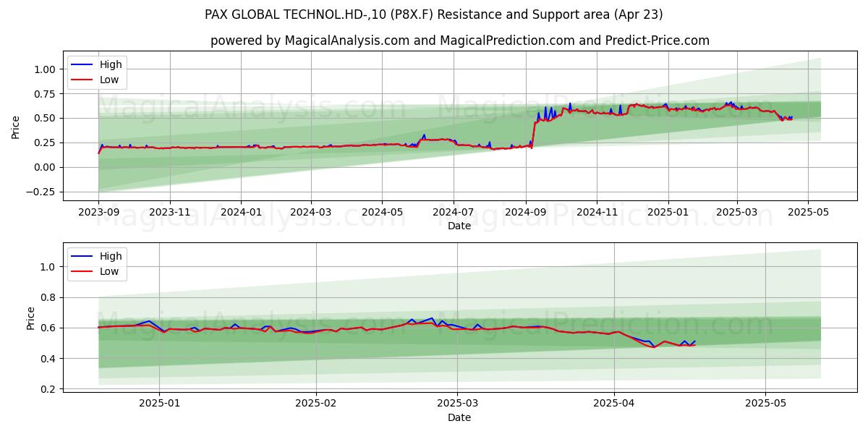
Task: Click the '0.00' price tick on top chart
Action: [45, 168]
